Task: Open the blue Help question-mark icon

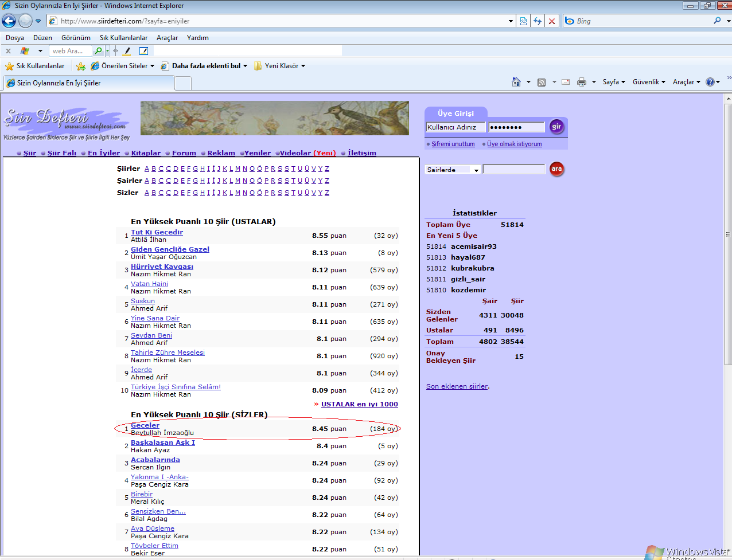Action: point(710,82)
